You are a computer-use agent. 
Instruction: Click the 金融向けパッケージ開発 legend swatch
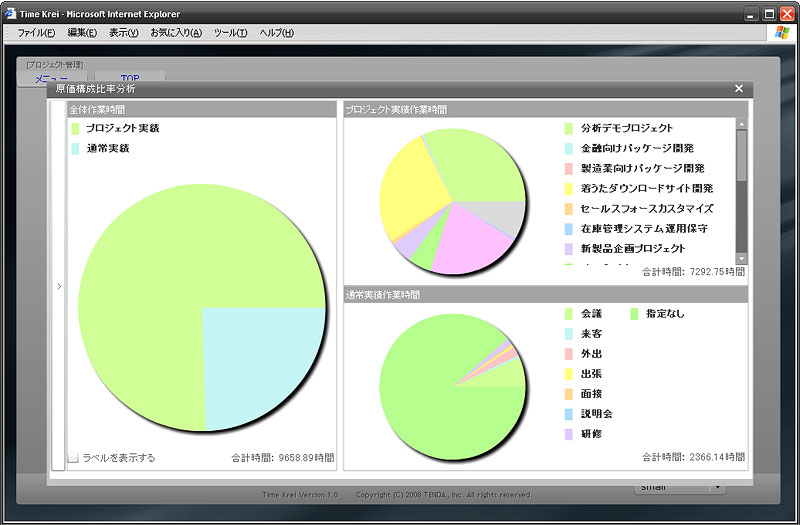click(x=569, y=148)
